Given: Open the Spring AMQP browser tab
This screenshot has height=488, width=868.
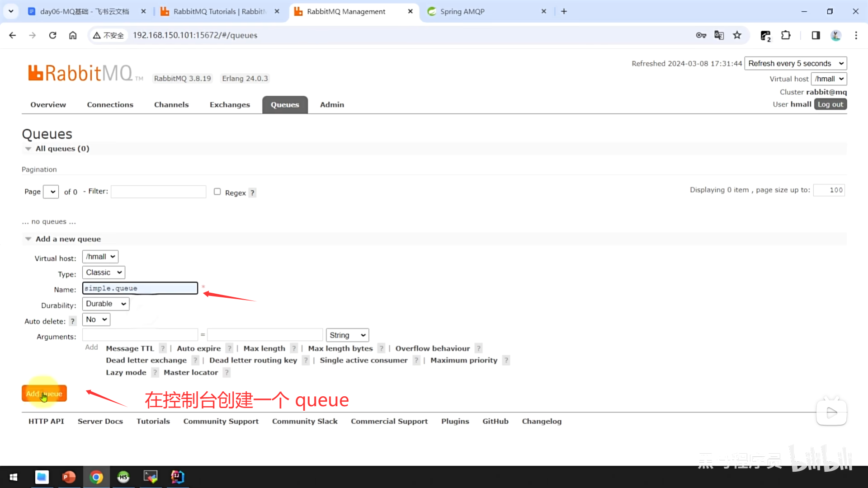Looking at the screenshot, I should [462, 11].
